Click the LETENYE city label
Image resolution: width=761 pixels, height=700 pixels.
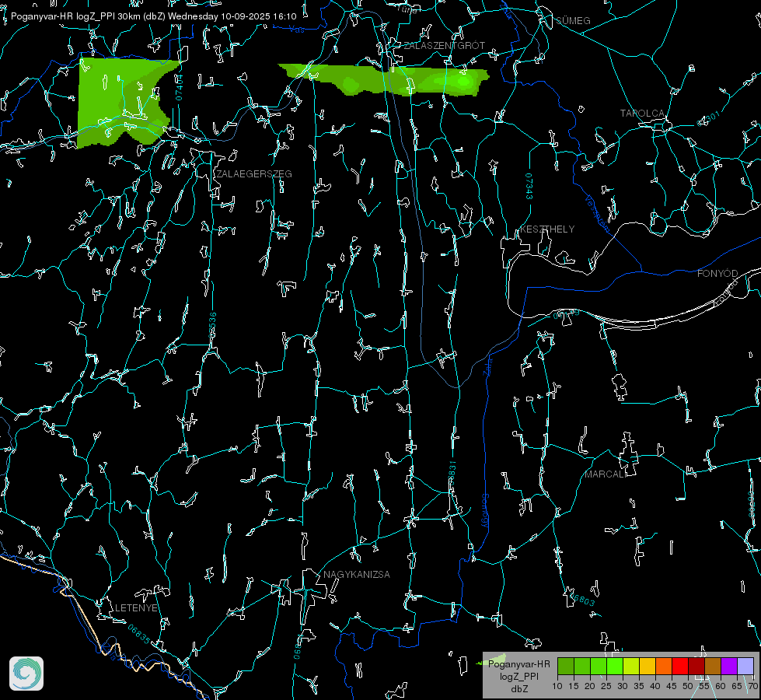pyautogui.click(x=136, y=607)
